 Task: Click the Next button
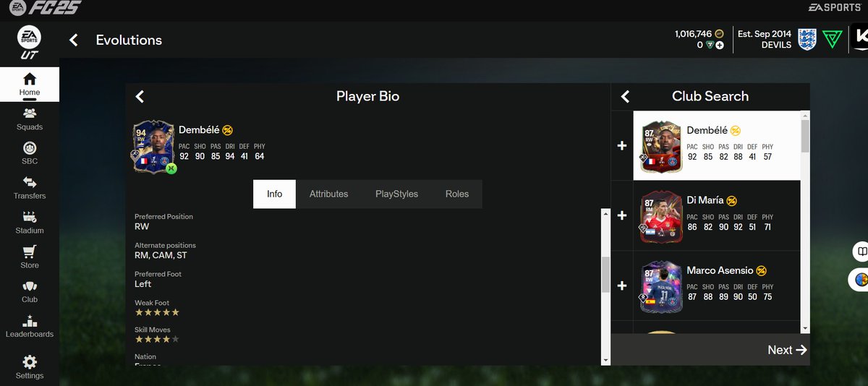coord(787,350)
